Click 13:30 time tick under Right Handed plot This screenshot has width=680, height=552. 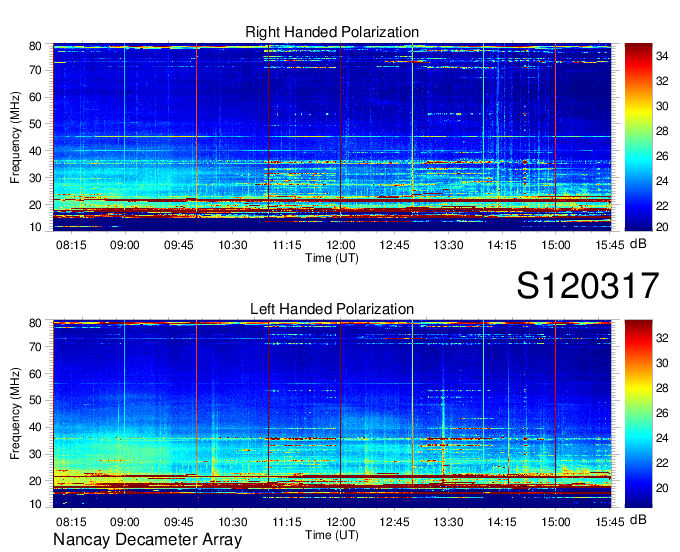pos(448,245)
